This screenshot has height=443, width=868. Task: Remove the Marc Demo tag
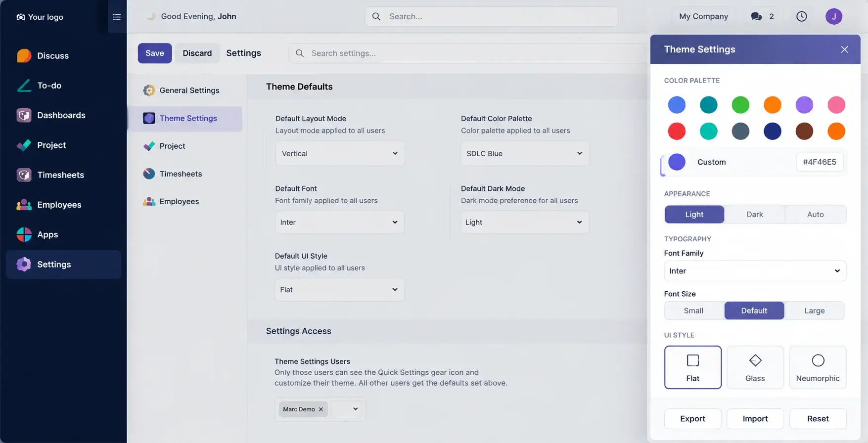click(321, 409)
